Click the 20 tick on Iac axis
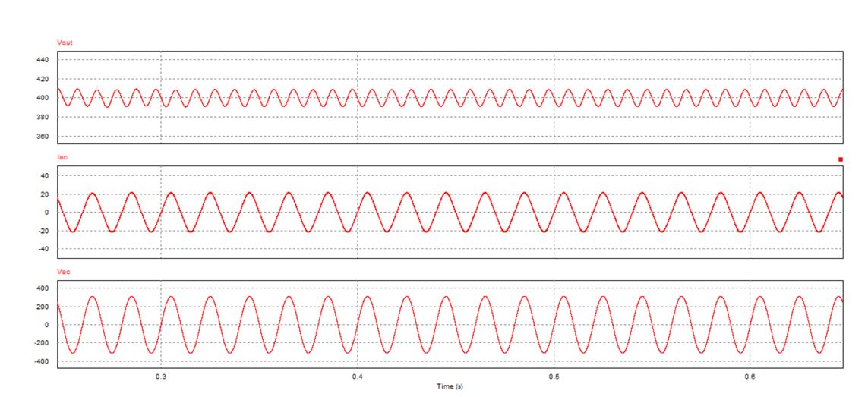The width and height of the screenshot is (868, 397). coord(44,194)
